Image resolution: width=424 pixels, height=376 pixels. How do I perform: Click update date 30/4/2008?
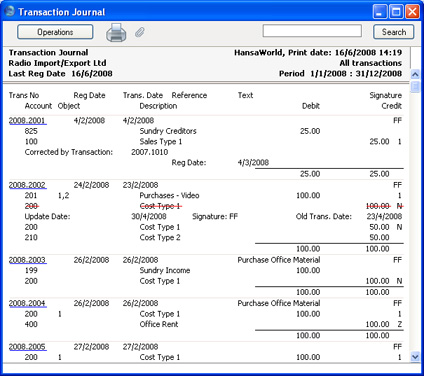click(149, 217)
